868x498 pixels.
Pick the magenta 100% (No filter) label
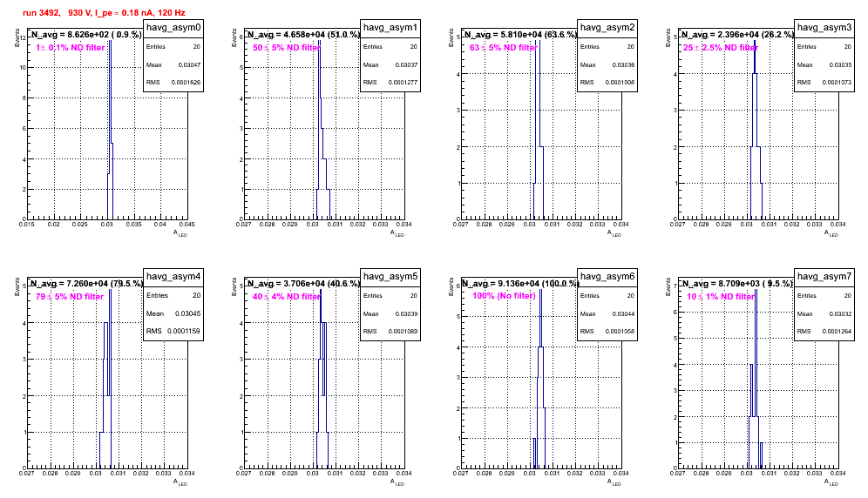(504, 296)
